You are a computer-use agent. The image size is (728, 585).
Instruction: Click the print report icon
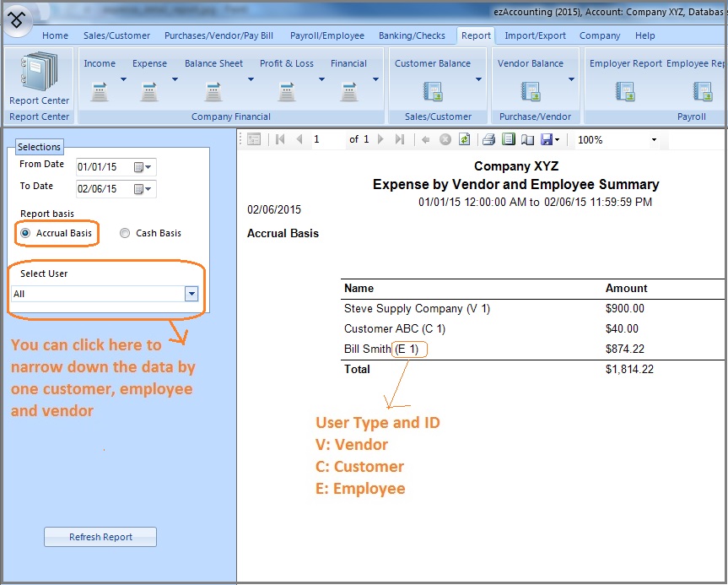click(x=488, y=139)
